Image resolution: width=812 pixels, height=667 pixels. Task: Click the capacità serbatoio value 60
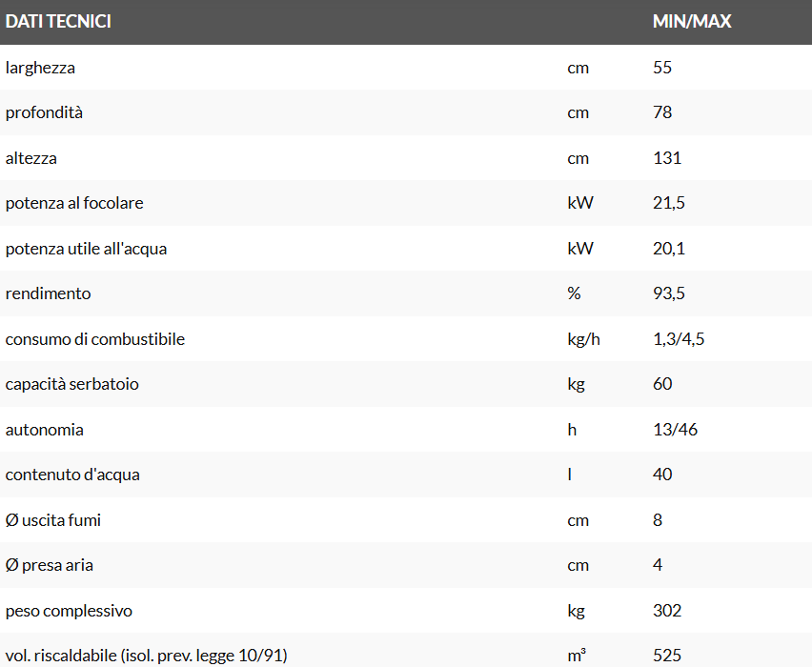click(662, 384)
